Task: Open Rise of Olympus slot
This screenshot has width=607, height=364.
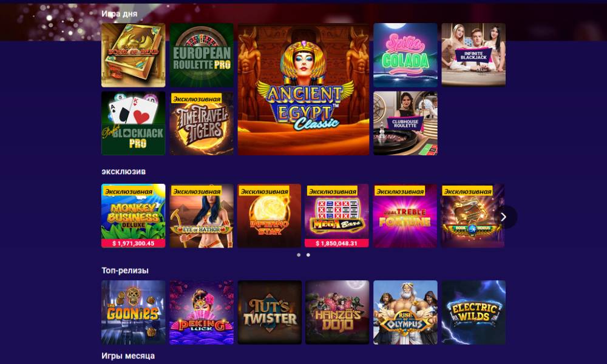Action: (405, 312)
